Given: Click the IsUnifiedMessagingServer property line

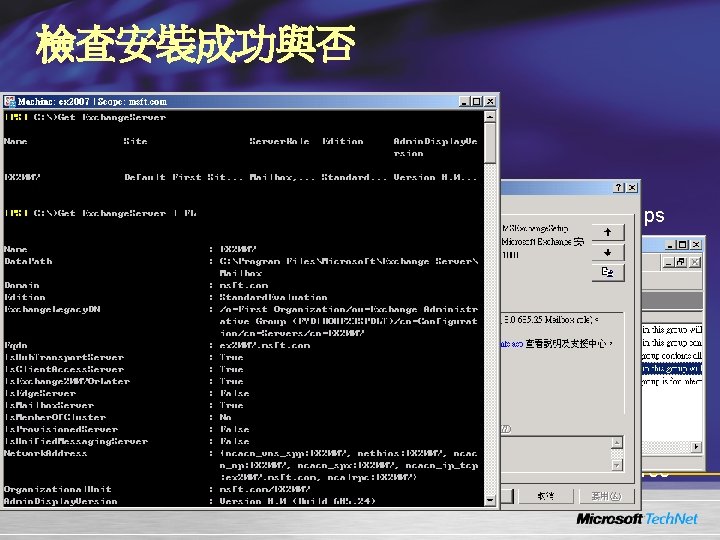Looking at the screenshot, I should pos(127,441).
